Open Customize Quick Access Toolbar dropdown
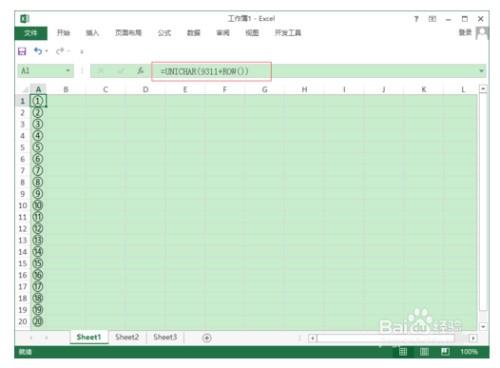 click(82, 51)
